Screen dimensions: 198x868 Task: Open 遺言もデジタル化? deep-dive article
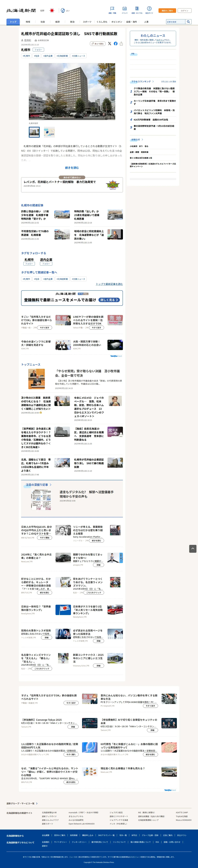87,494
